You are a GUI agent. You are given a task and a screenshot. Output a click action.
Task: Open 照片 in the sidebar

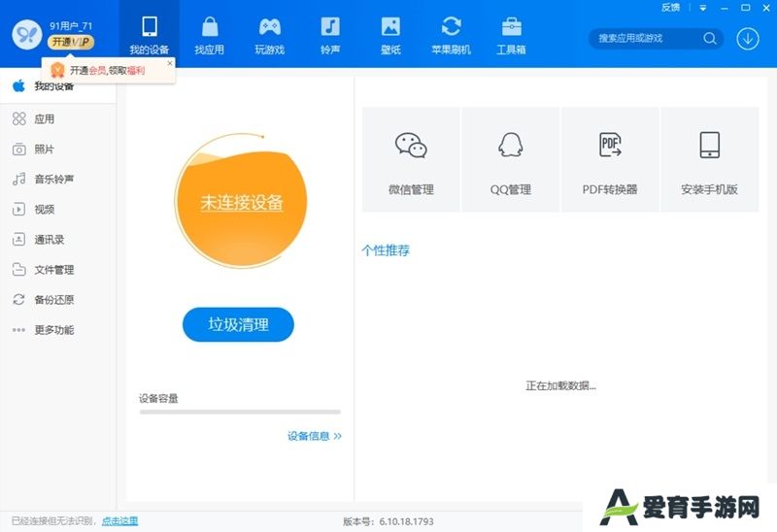pos(58,150)
